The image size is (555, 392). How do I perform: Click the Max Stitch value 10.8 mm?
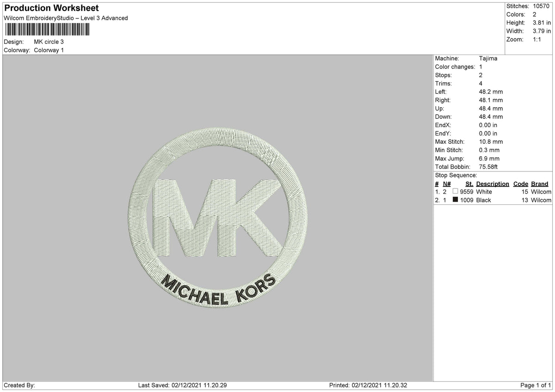[x=490, y=141]
